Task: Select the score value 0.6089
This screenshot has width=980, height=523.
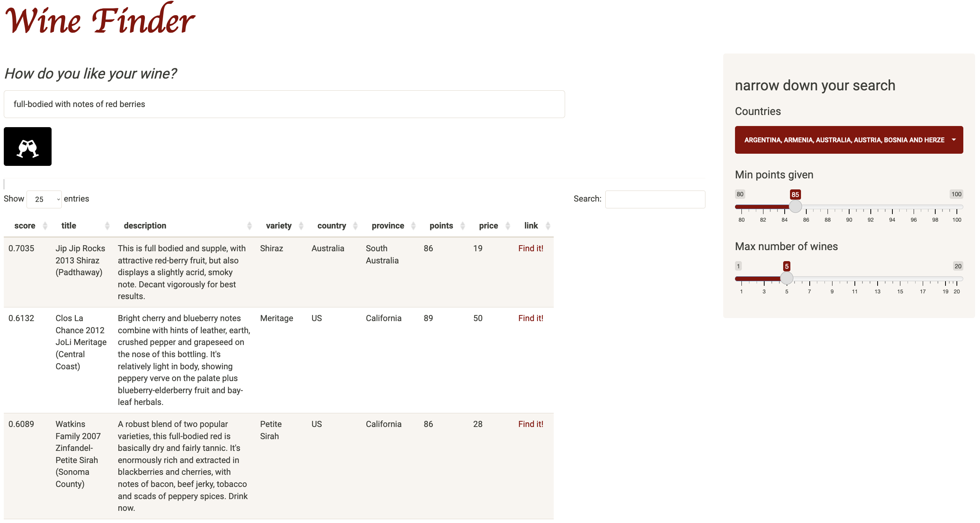Action: tap(21, 424)
